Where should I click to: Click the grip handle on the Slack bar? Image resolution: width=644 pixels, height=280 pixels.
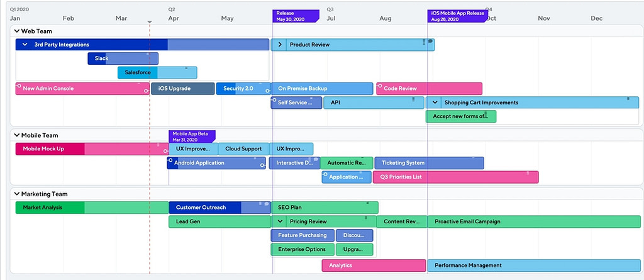point(148,54)
